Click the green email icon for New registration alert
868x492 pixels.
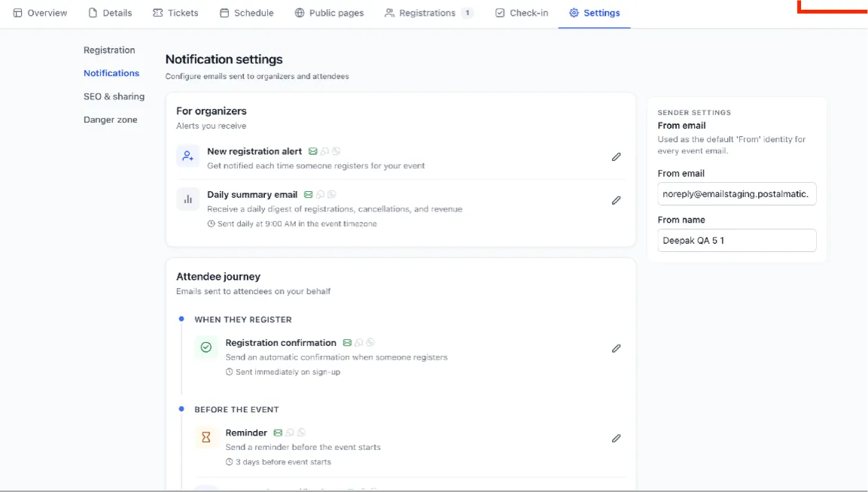[312, 152]
